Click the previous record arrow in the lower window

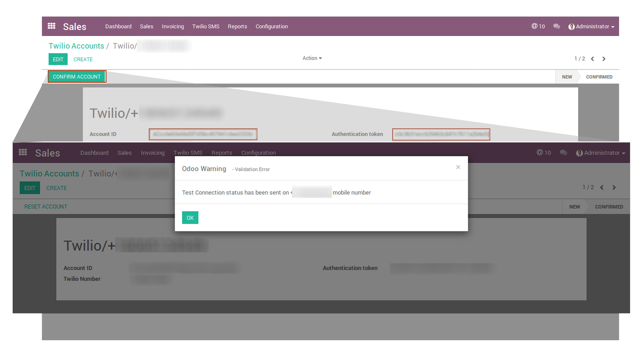(x=602, y=188)
